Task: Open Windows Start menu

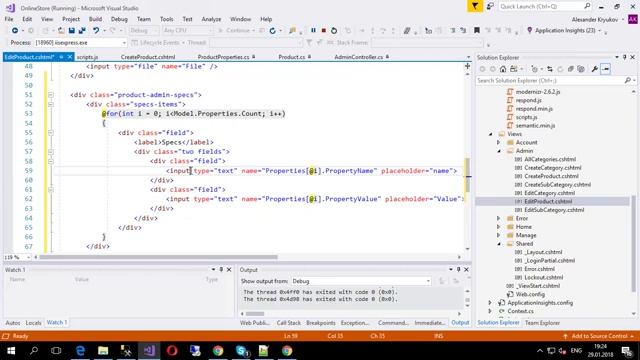Action: (11, 351)
